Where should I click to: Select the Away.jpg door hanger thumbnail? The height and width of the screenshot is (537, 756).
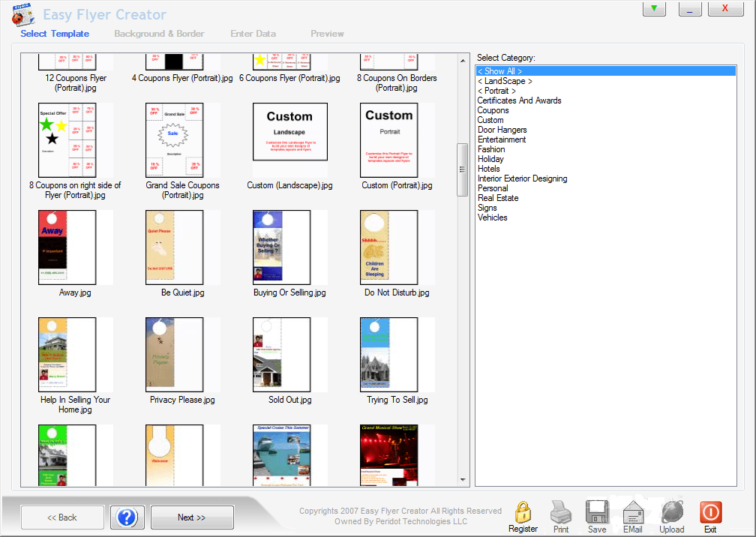[x=67, y=247]
